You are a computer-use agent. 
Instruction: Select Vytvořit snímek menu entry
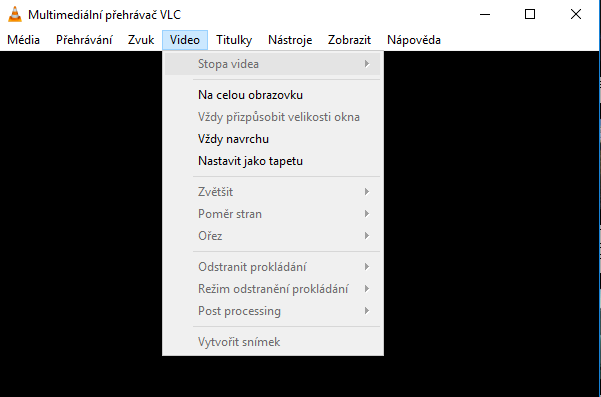click(273, 341)
